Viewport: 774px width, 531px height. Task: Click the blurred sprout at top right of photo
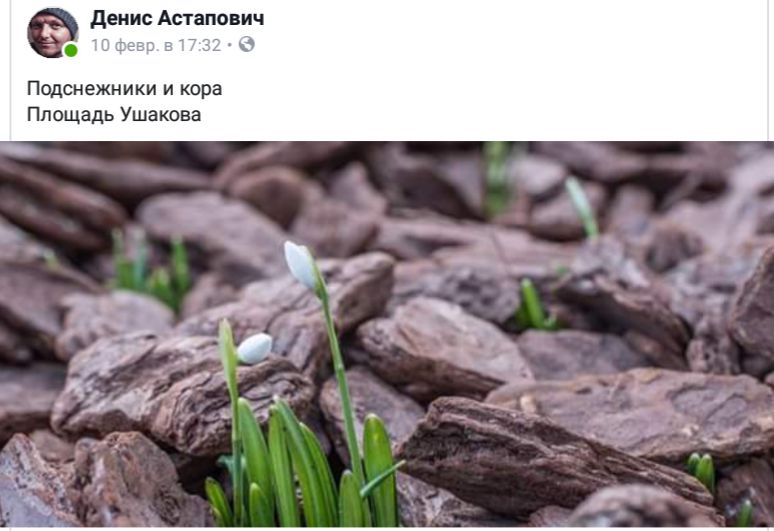[583, 207]
